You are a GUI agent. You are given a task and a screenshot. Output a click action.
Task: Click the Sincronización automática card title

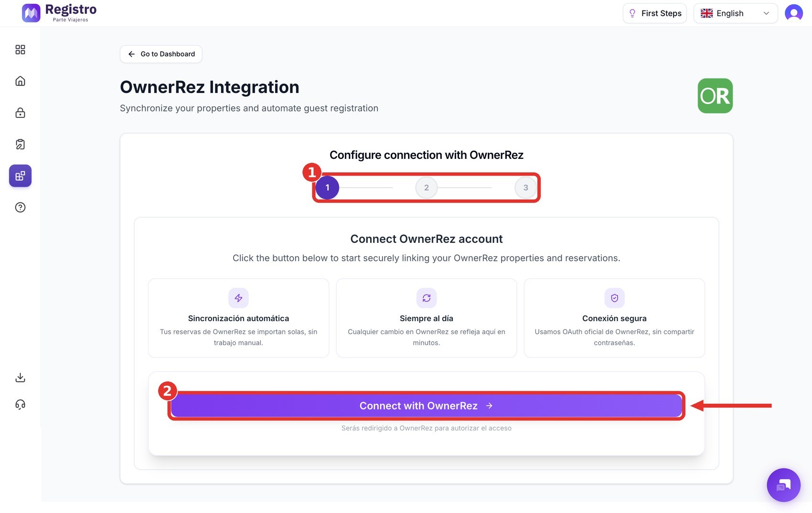[x=238, y=318]
